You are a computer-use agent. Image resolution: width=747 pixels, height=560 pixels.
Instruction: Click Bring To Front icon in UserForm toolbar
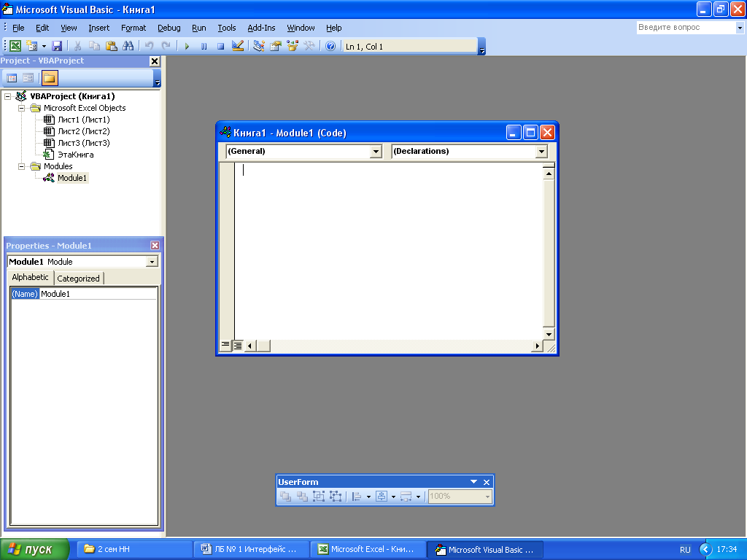click(285, 496)
